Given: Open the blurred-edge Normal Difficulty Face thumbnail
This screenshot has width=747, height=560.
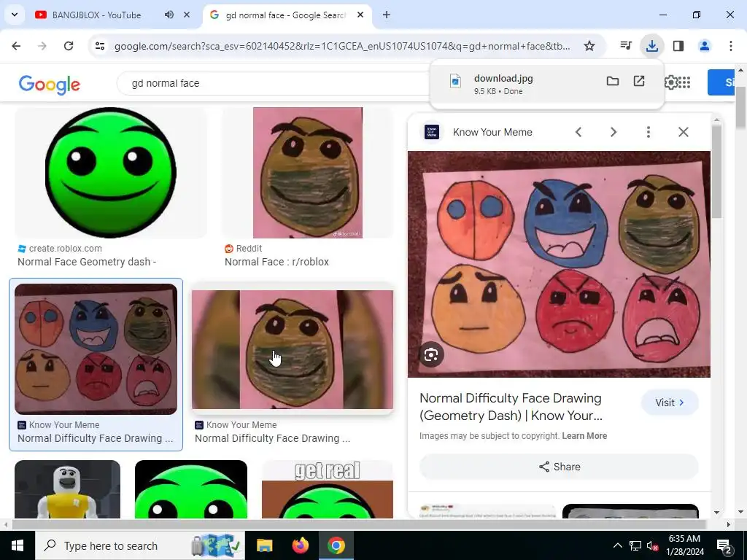Looking at the screenshot, I should tap(293, 349).
